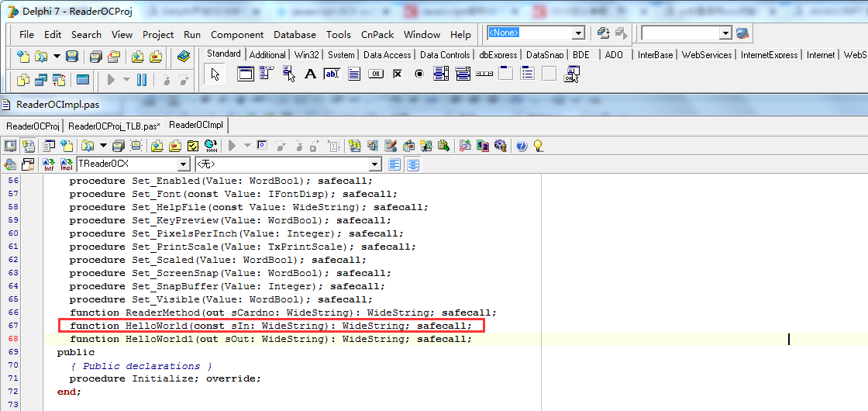This screenshot has width=868, height=411.
Task: Select the RadioButton component icon
Action: (x=419, y=73)
